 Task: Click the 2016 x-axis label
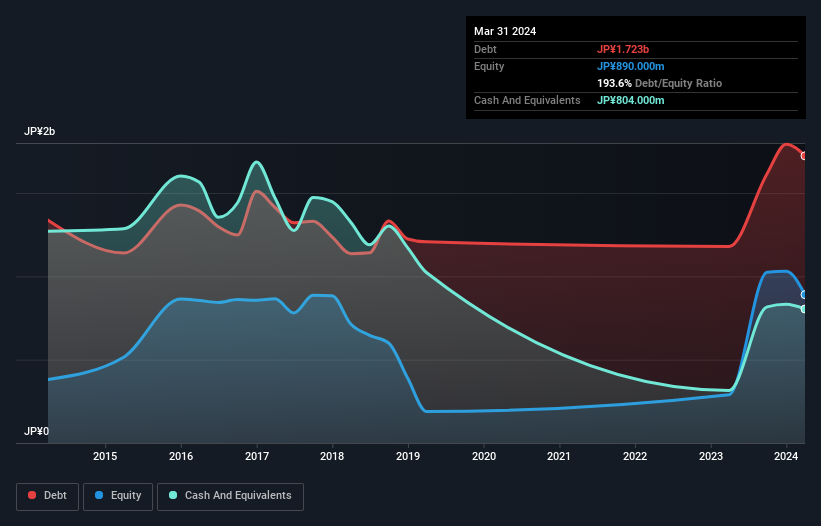point(181,456)
